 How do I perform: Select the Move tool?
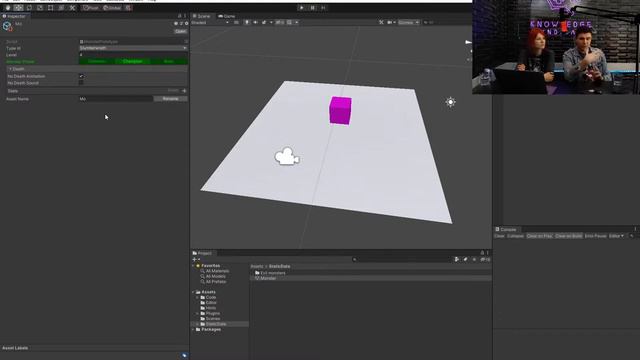18,8
